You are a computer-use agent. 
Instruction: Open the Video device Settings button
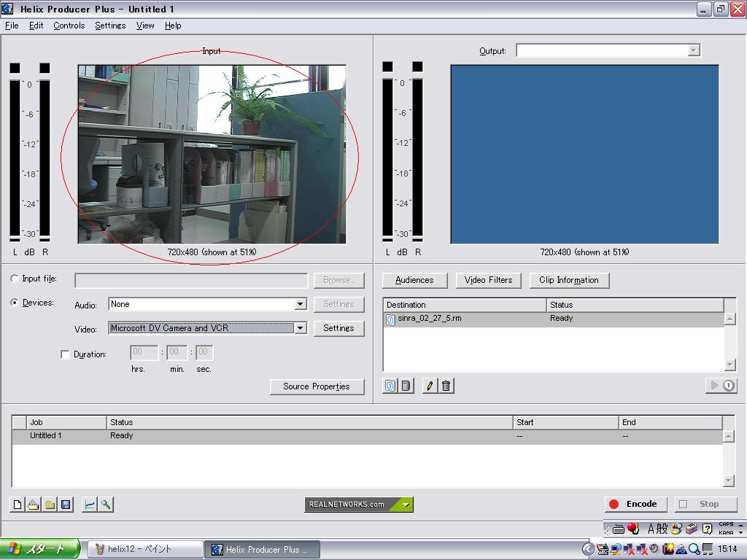[338, 328]
